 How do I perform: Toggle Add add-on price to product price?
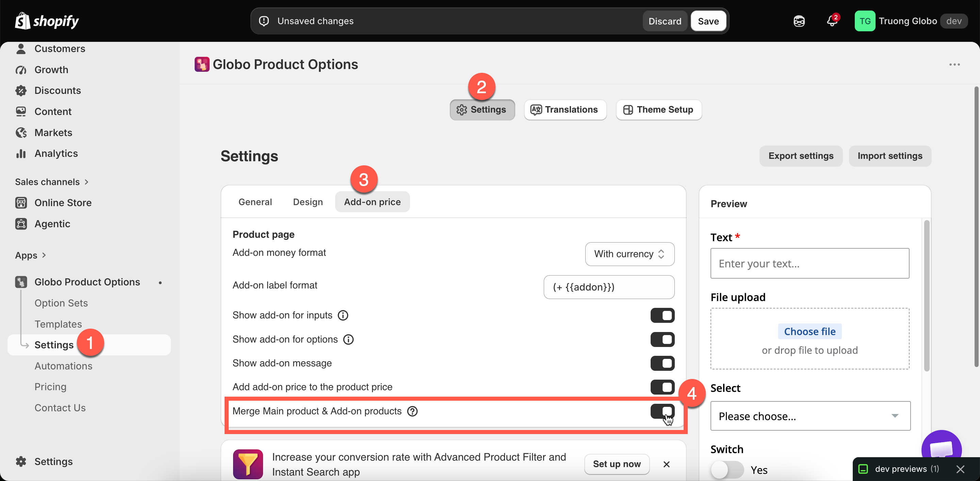pyautogui.click(x=662, y=387)
